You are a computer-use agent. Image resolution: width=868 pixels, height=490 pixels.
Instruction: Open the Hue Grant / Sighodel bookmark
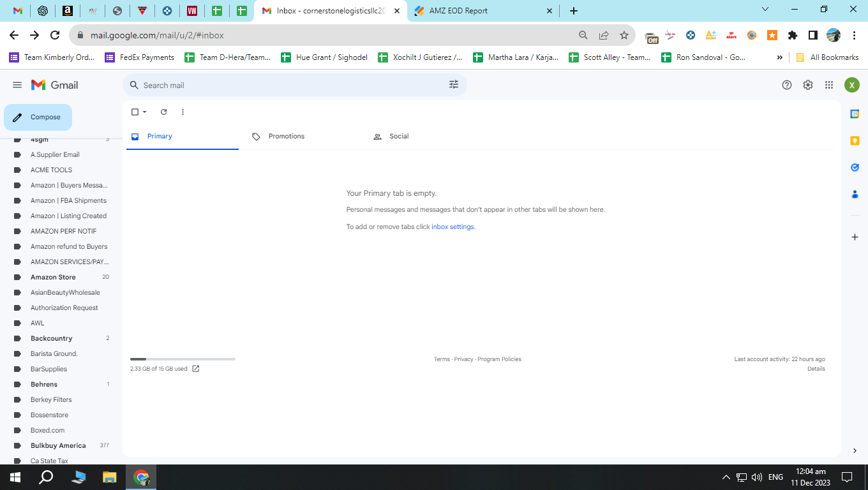click(324, 57)
